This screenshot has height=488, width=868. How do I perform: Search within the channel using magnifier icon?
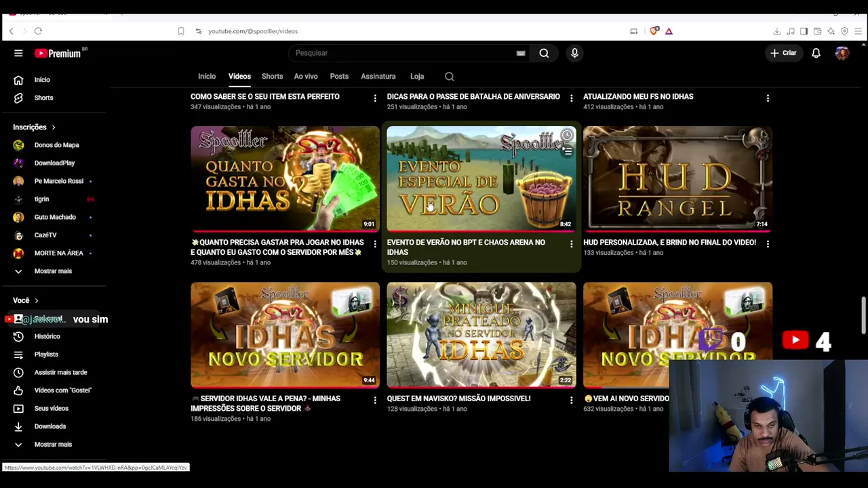[450, 77]
